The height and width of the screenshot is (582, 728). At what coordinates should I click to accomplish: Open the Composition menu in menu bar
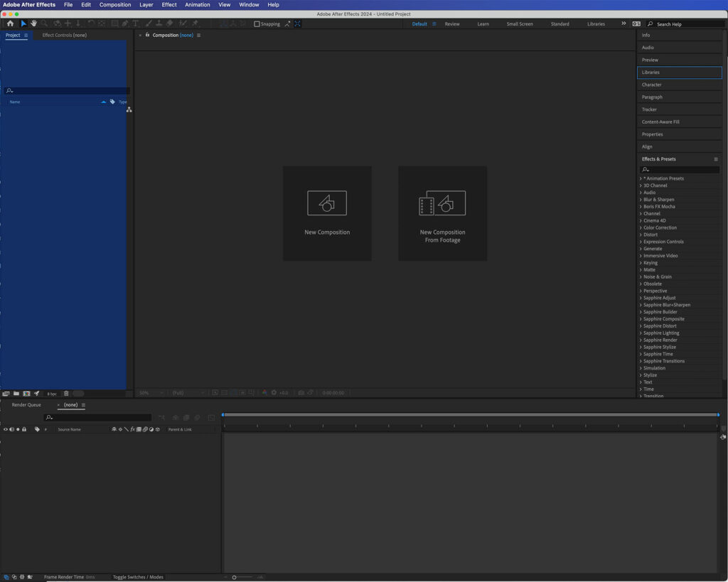point(115,5)
